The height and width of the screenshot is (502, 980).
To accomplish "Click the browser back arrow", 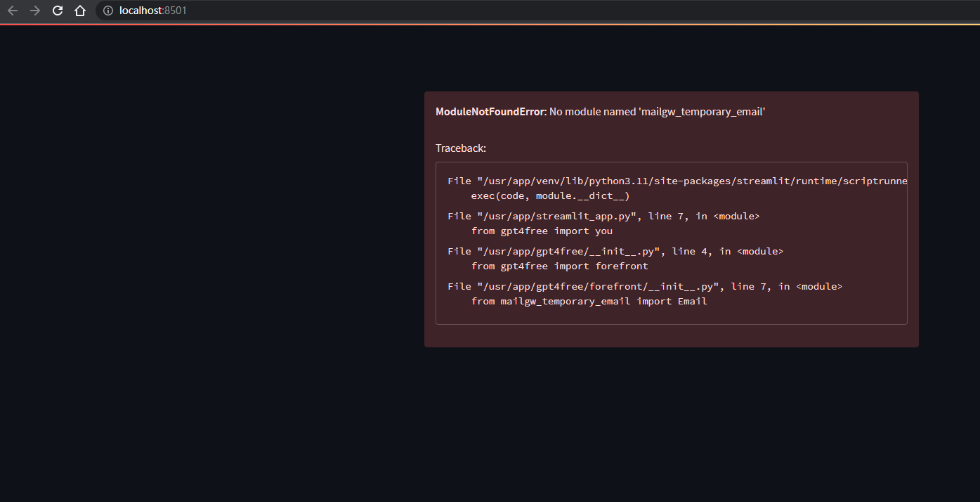I will 13,11.
